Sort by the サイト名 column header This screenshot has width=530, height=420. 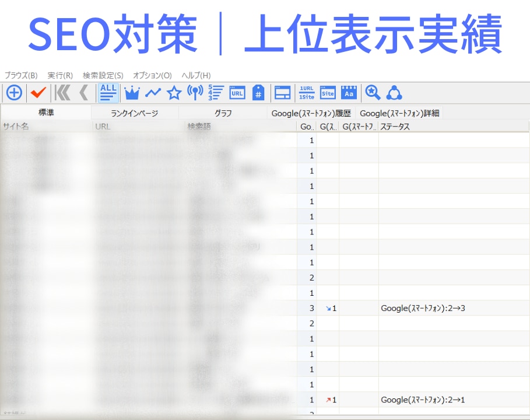click(47, 127)
